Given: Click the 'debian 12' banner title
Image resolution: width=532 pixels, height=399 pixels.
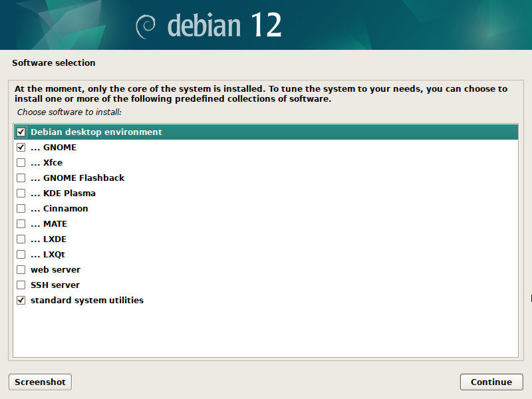Looking at the screenshot, I should click(x=224, y=25).
